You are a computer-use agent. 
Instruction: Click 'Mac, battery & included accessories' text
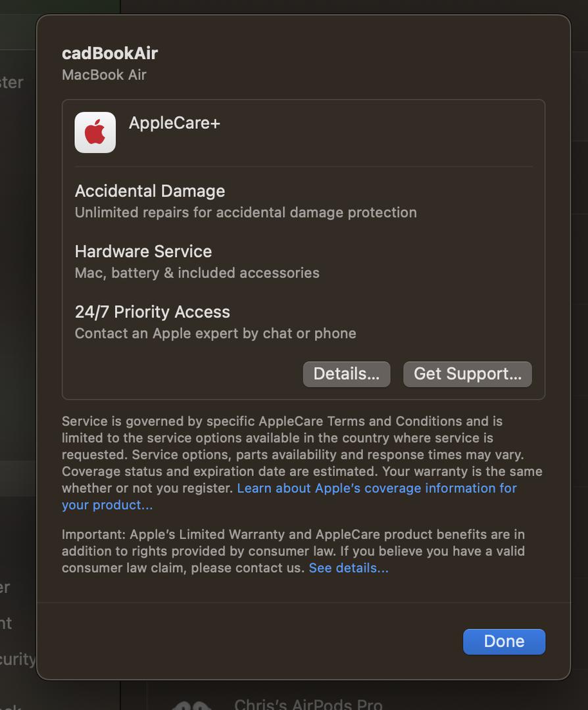click(197, 273)
